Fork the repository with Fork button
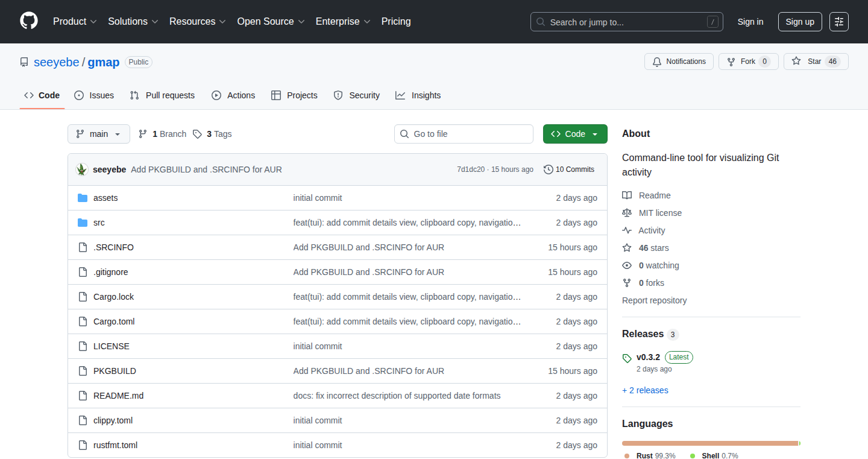The image size is (868, 459). click(x=749, y=62)
